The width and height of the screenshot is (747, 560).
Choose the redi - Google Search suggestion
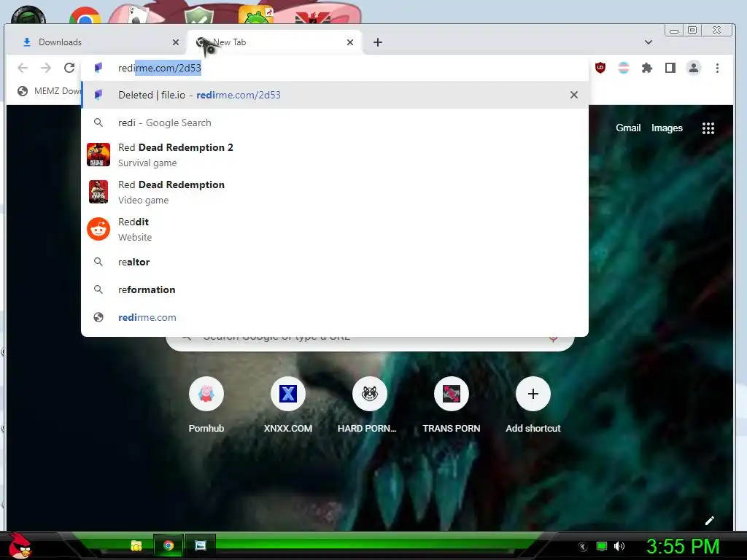335,122
